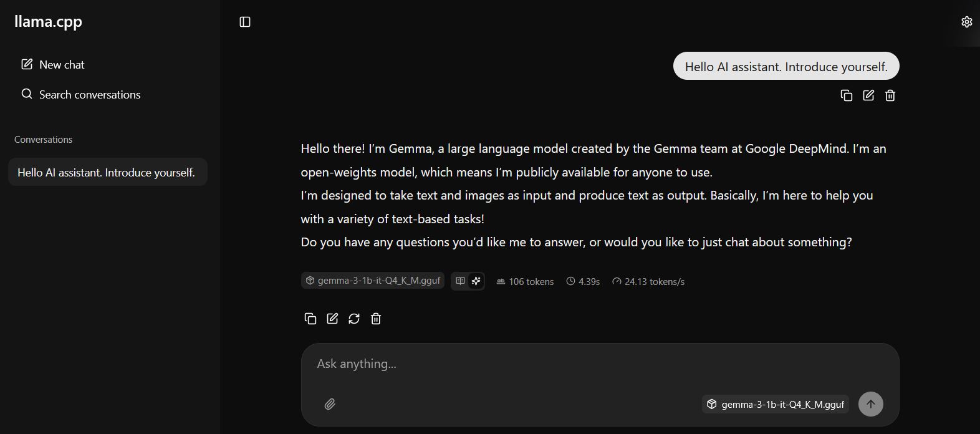Switch stats to reading (prompt) view
This screenshot has width=980, height=434.
tap(460, 281)
